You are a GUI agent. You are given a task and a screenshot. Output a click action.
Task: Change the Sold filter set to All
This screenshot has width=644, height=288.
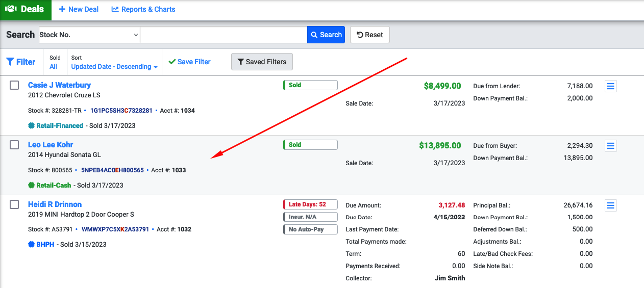[x=54, y=67]
